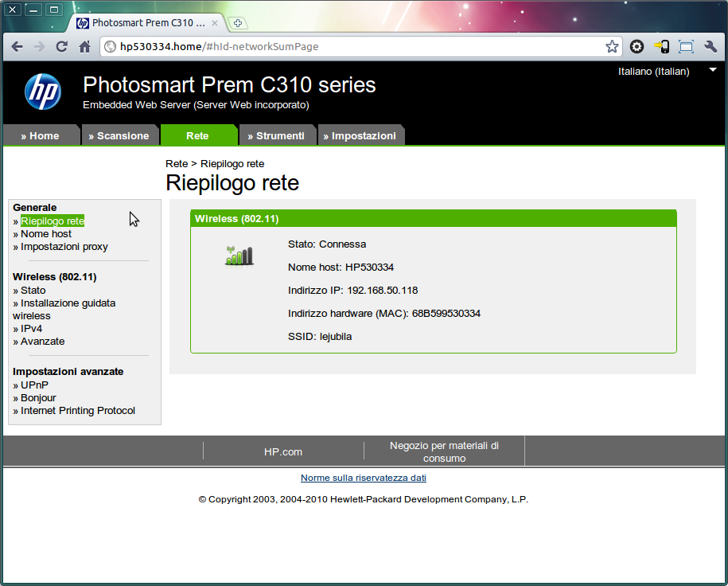Open the Avanzate wireless link
Image resolution: width=728 pixels, height=586 pixels.
[x=43, y=342]
